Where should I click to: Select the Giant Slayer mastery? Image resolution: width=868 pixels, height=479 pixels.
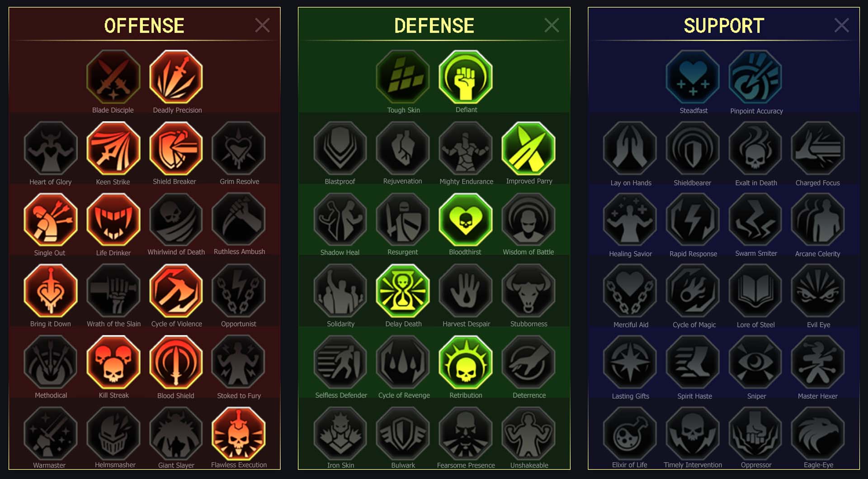click(x=176, y=434)
